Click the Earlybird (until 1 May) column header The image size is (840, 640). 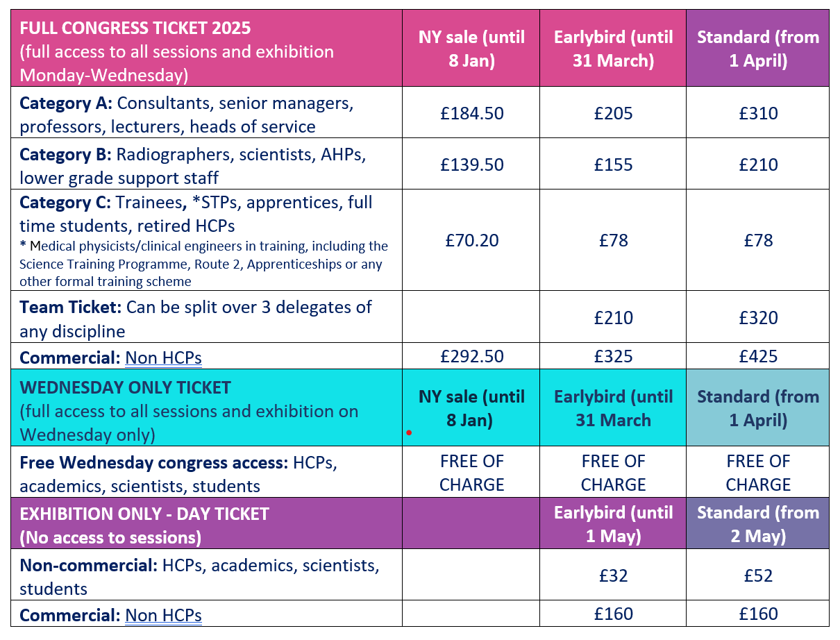pyautogui.click(x=614, y=523)
